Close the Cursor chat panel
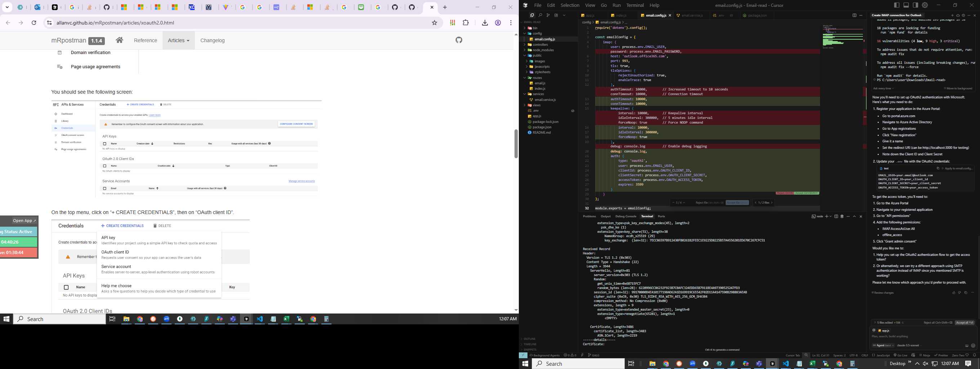Screen dimensions: 980x369 pyautogui.click(x=974, y=15)
